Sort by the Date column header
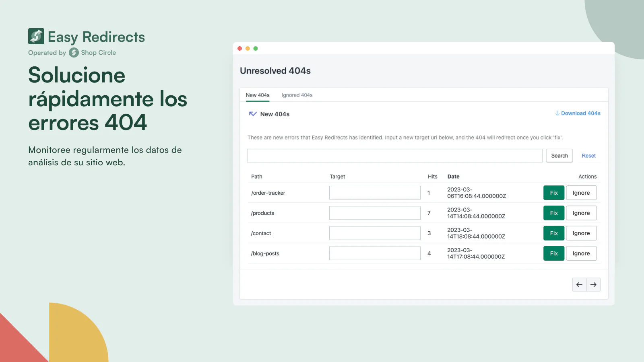This screenshot has height=362, width=644. pos(453,177)
